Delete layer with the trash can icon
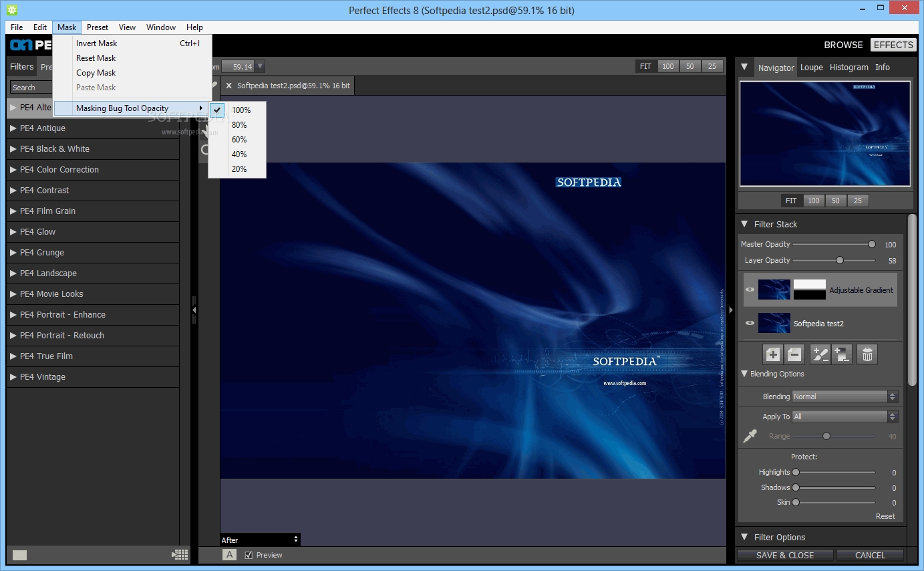 point(867,354)
